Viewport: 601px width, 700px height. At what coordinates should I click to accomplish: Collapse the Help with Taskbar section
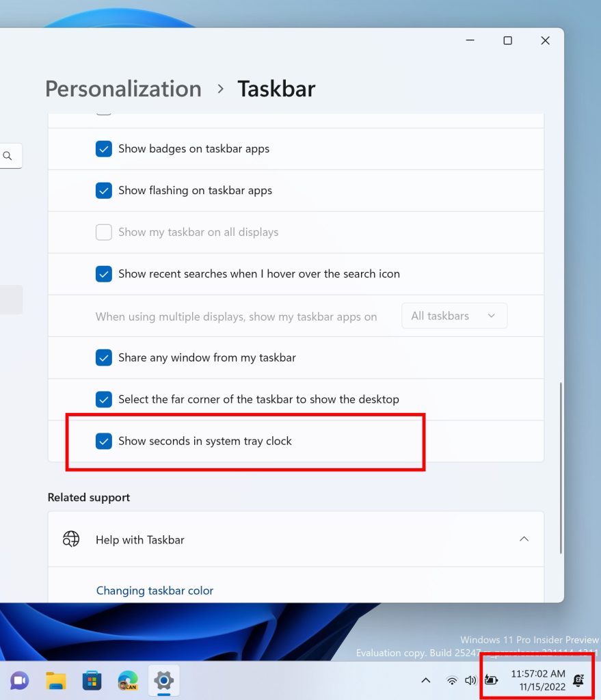(x=524, y=539)
